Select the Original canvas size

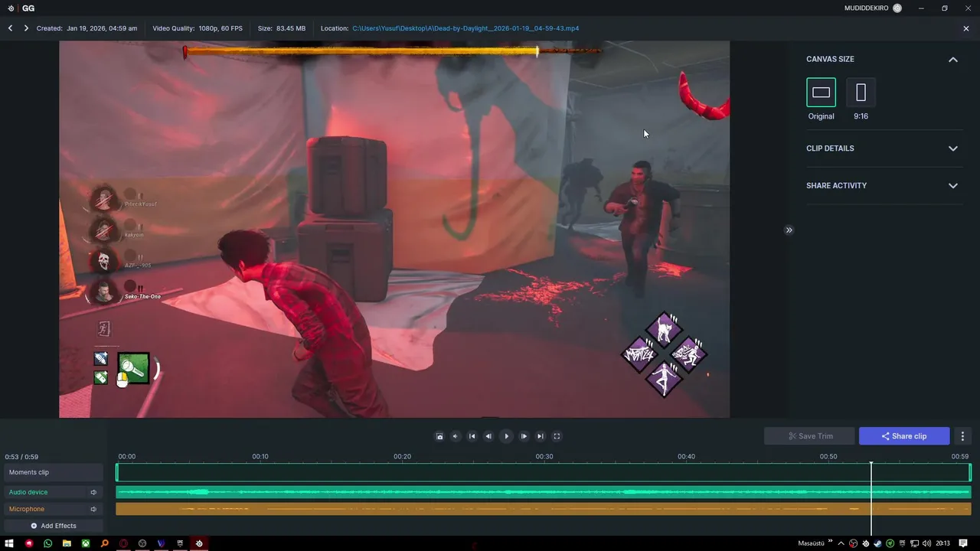pyautogui.click(x=821, y=93)
